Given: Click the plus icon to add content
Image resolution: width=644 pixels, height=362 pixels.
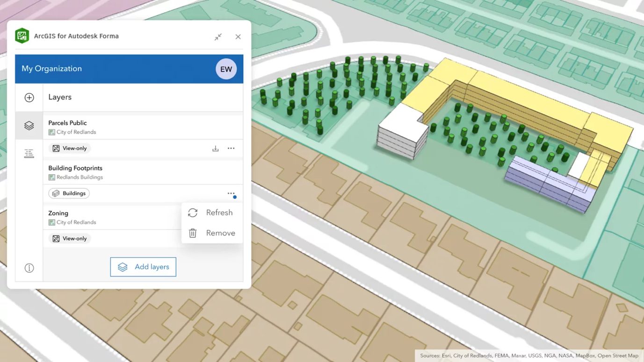Looking at the screenshot, I should [29, 97].
